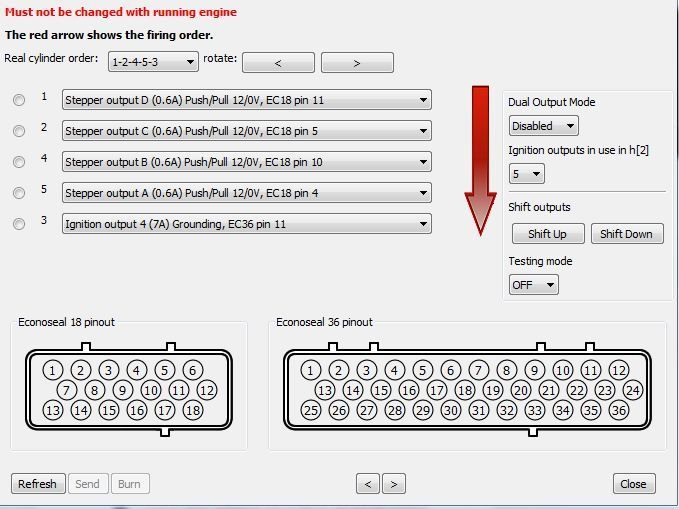Click pin 22 in Econoseal 36 pinout

coord(577,390)
